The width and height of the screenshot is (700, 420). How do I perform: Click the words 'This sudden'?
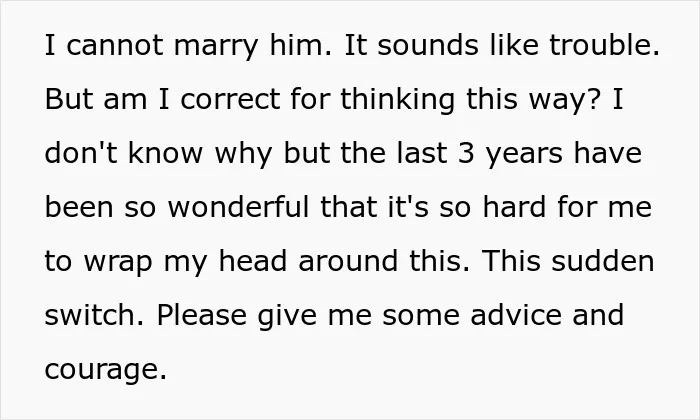(568, 261)
